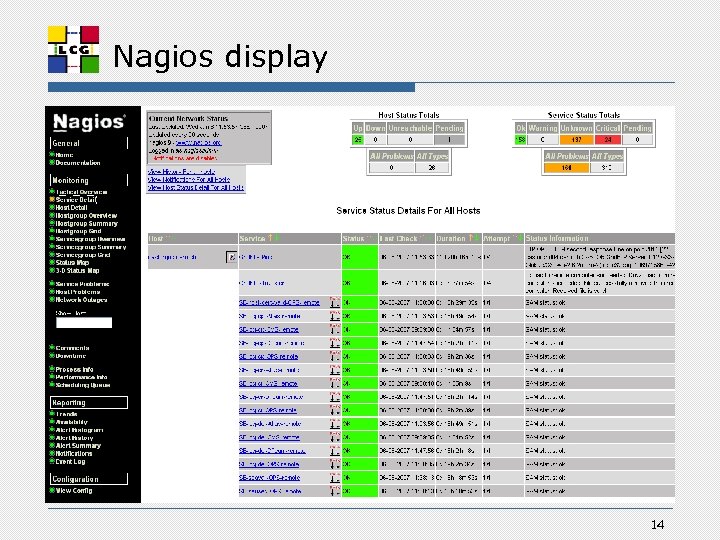
Task: Open Servicegroup Overview in sidebar
Action: pos(90,239)
